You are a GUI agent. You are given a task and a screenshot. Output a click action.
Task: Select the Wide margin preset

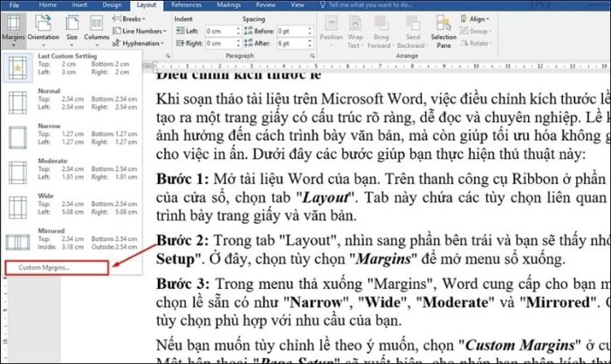coord(72,206)
